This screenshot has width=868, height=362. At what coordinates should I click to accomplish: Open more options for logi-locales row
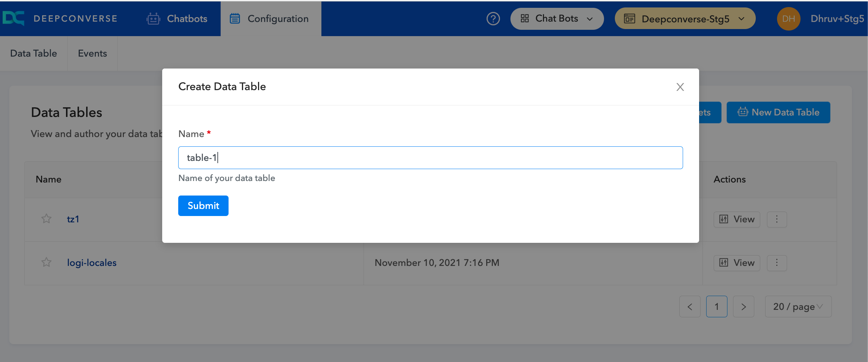pos(777,263)
